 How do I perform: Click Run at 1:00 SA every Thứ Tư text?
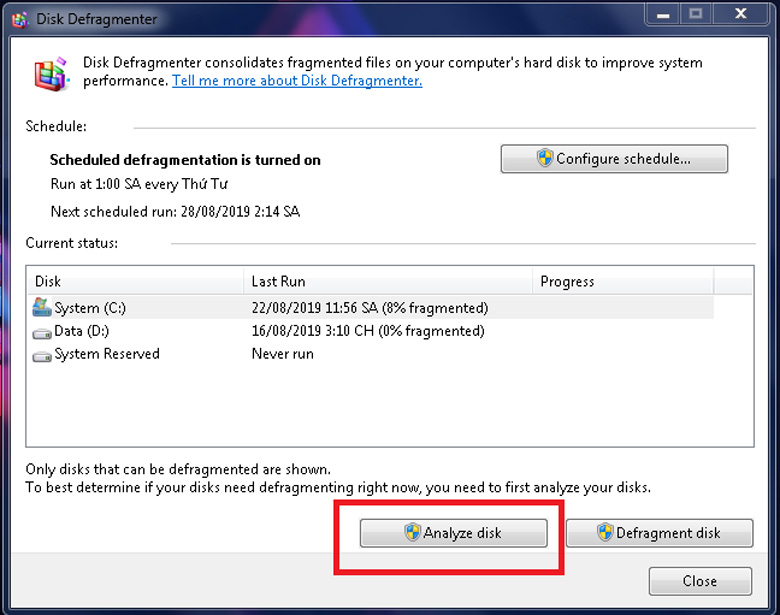(x=139, y=184)
